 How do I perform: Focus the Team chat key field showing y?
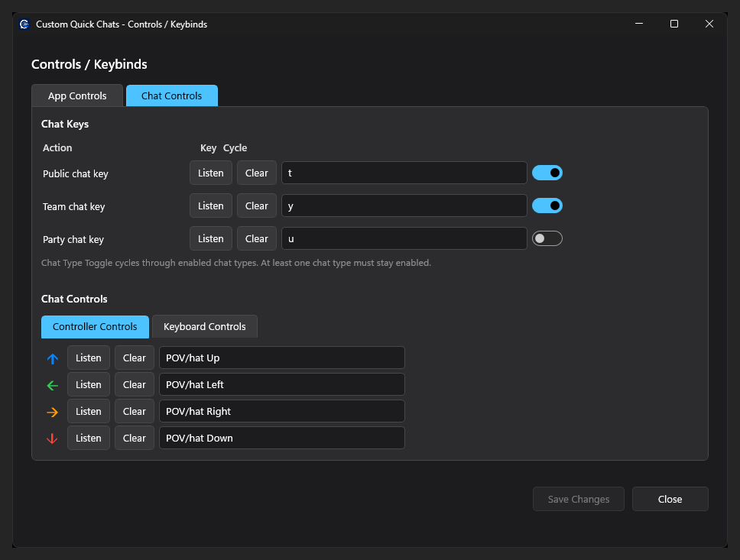[404, 206]
